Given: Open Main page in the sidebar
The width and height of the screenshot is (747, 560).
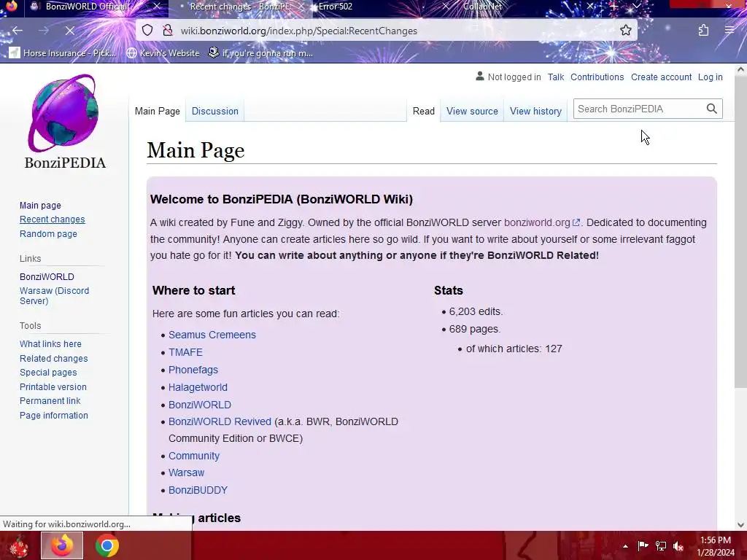Looking at the screenshot, I should (x=40, y=205).
